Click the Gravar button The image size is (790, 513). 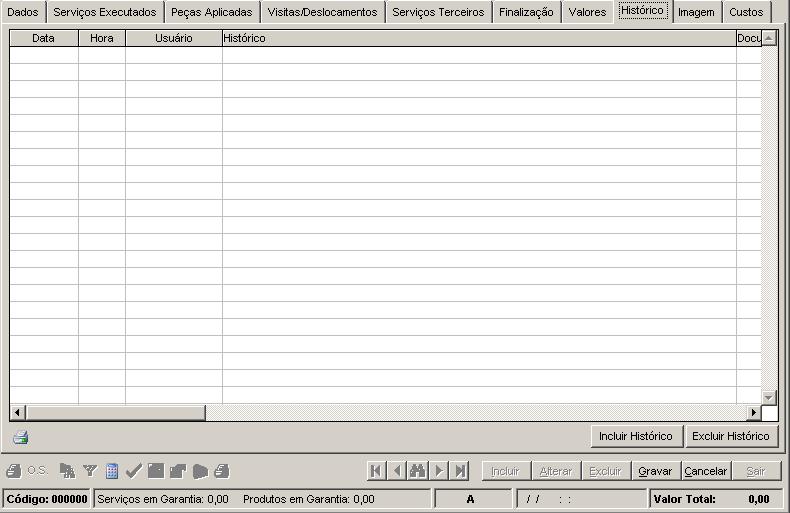click(655, 471)
